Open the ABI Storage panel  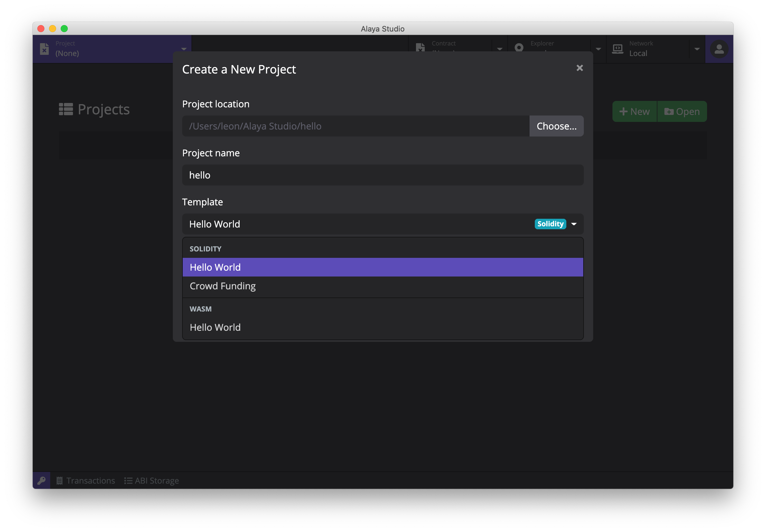pyautogui.click(x=152, y=480)
